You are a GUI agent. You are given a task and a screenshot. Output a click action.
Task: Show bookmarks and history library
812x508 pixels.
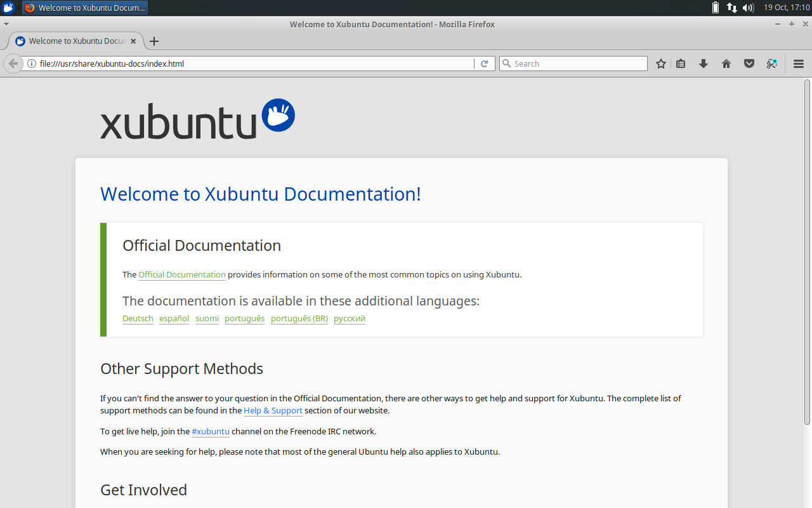click(x=680, y=63)
